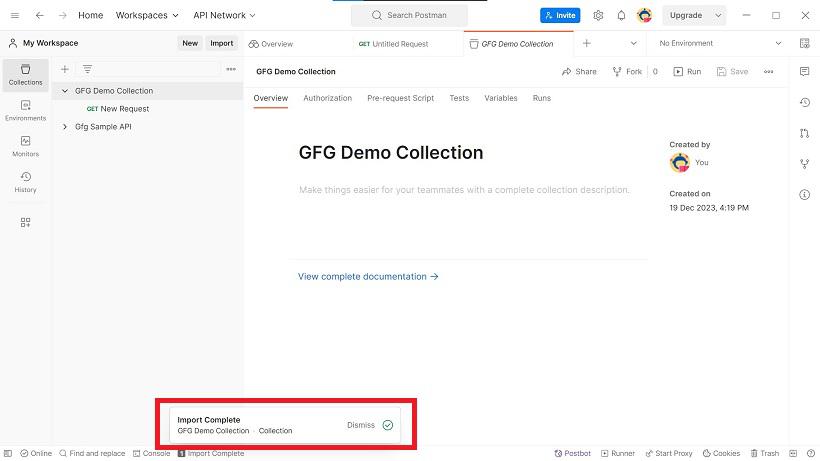Open the notifications bell
820x461 pixels.
coord(621,15)
